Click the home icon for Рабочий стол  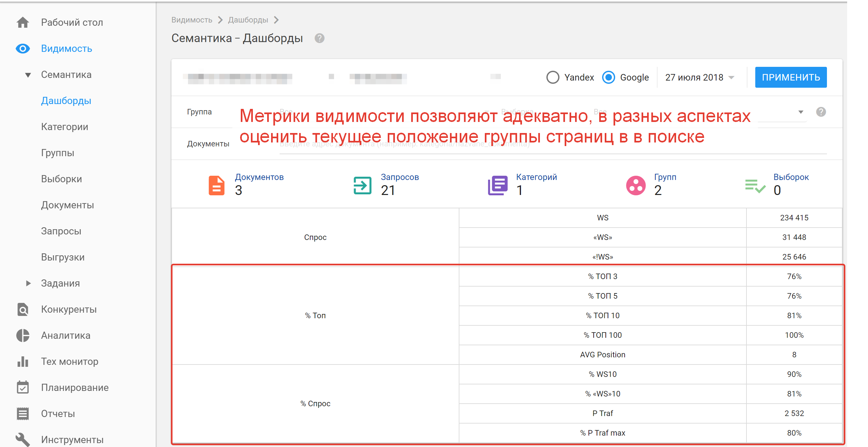[22, 22]
